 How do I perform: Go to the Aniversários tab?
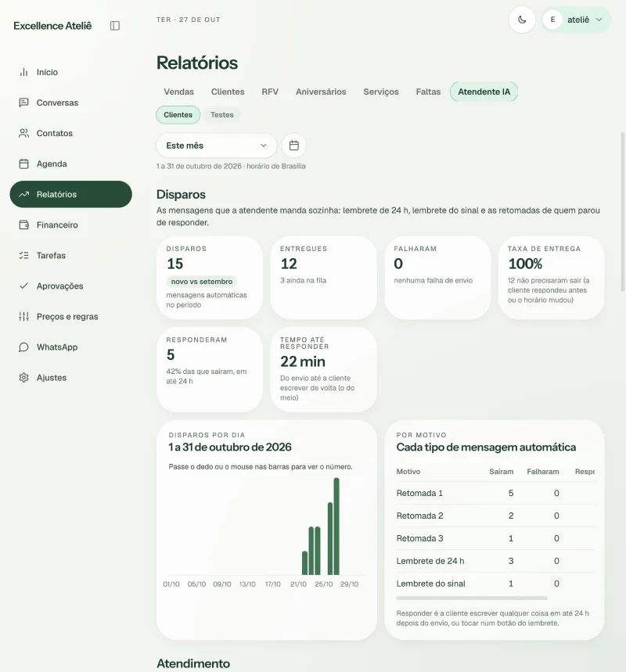click(321, 92)
